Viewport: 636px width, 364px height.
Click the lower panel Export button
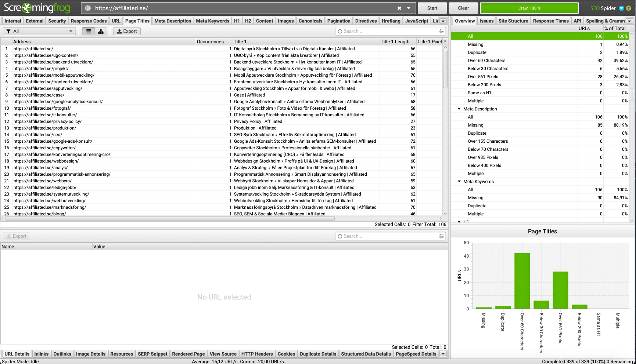coord(17,236)
